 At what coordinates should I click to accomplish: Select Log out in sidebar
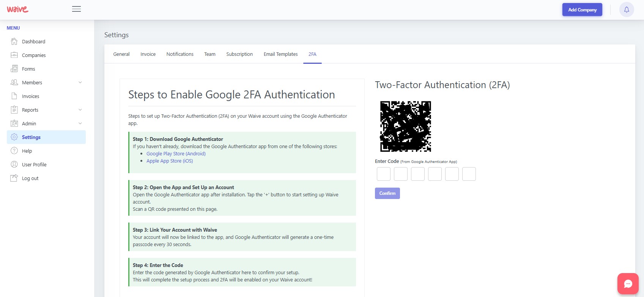click(30, 178)
